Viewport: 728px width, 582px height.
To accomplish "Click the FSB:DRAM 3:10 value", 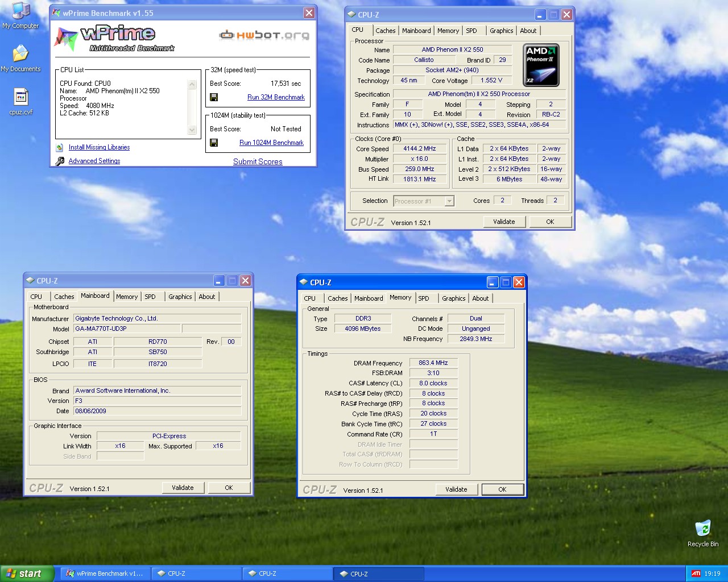I will (x=433, y=373).
